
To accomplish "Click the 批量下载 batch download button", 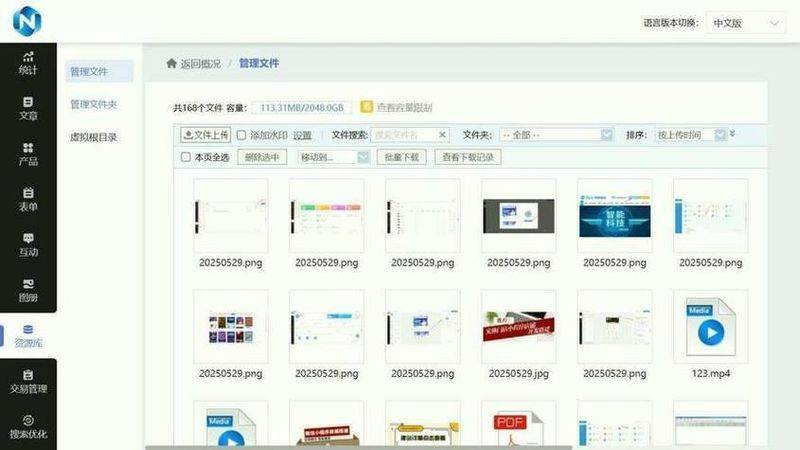I will tap(402, 157).
